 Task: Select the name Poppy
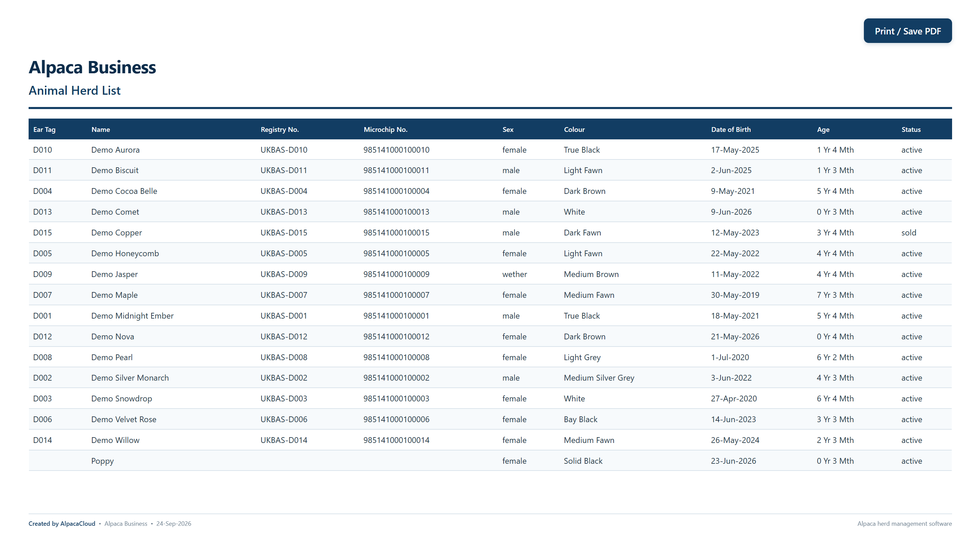[102, 461]
